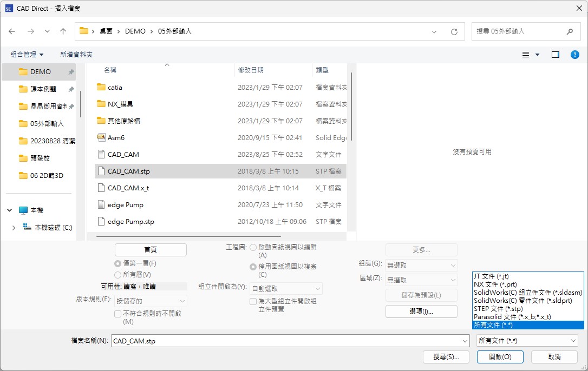Select the Asm6 Solid Edge file
The height and width of the screenshot is (371, 588).
pyautogui.click(x=116, y=138)
